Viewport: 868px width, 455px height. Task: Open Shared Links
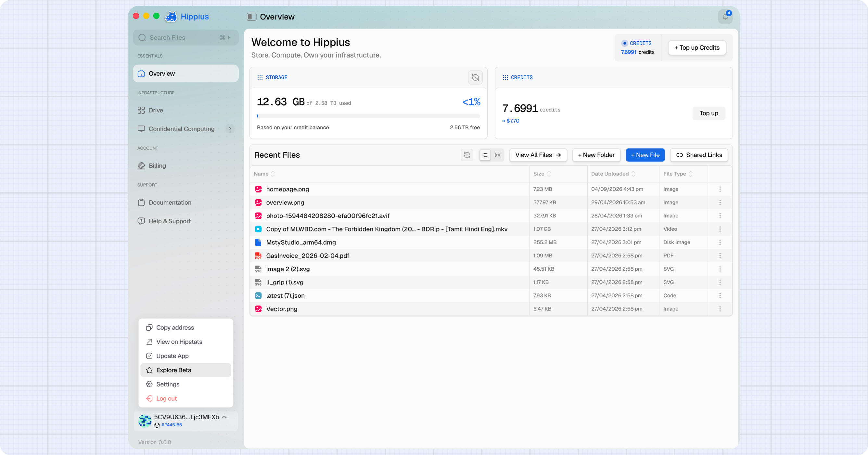click(x=699, y=155)
